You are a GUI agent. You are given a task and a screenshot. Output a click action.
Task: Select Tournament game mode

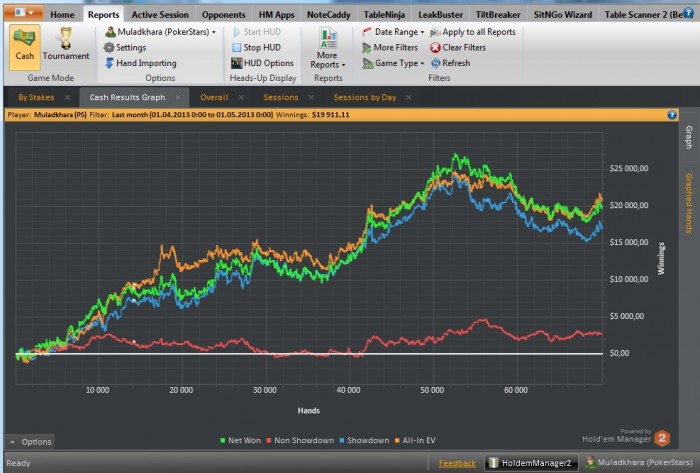tap(66, 45)
